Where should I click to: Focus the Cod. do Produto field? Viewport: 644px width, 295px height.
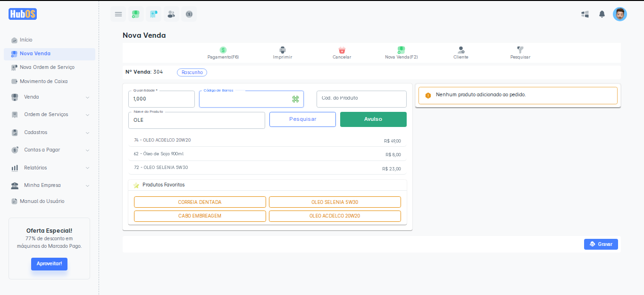pos(361,99)
